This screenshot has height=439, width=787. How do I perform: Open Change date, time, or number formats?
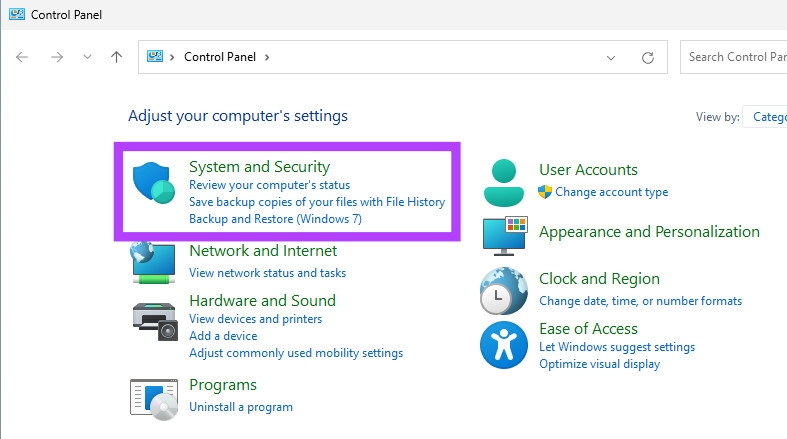pos(640,301)
